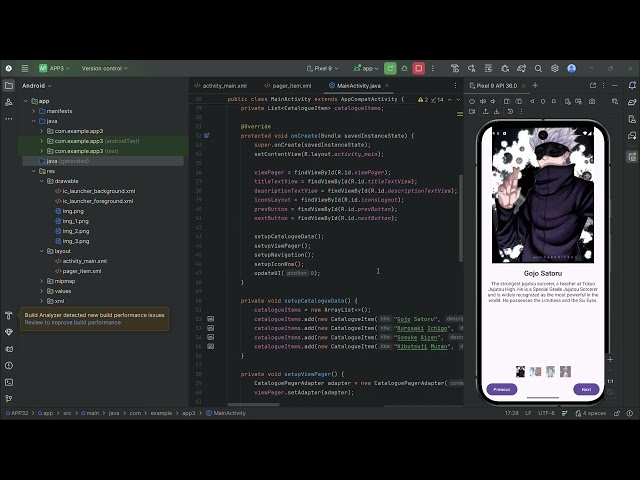Viewport: 640px width, 480px height.
Task: Open more run actions vertical dots
Action: tap(433, 69)
